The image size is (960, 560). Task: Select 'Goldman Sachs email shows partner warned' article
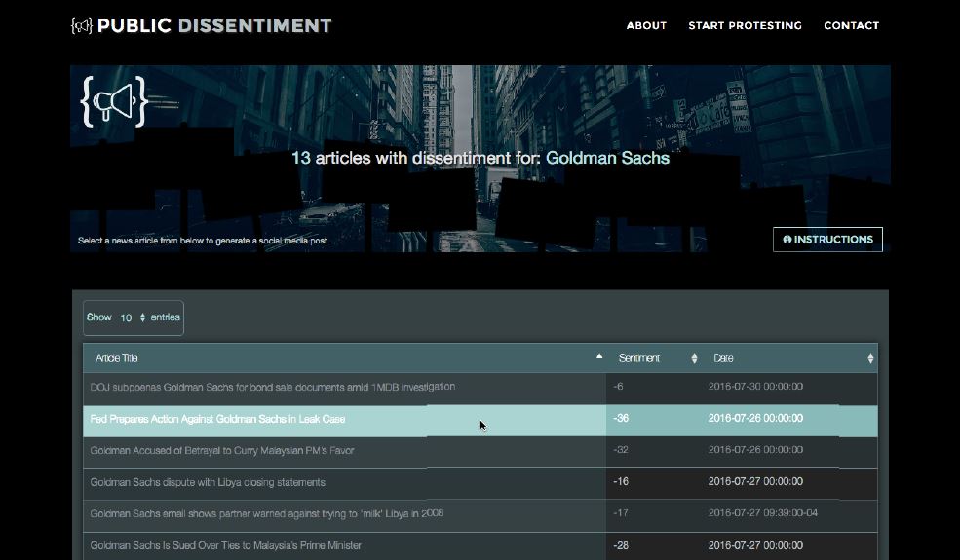(267, 513)
